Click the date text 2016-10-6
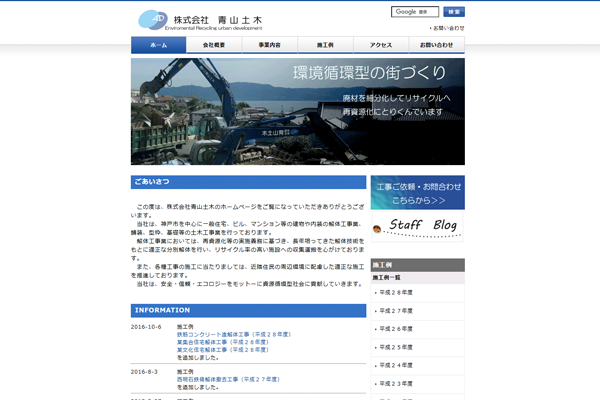Image resolution: width=600 pixels, height=400 pixels. click(146, 327)
